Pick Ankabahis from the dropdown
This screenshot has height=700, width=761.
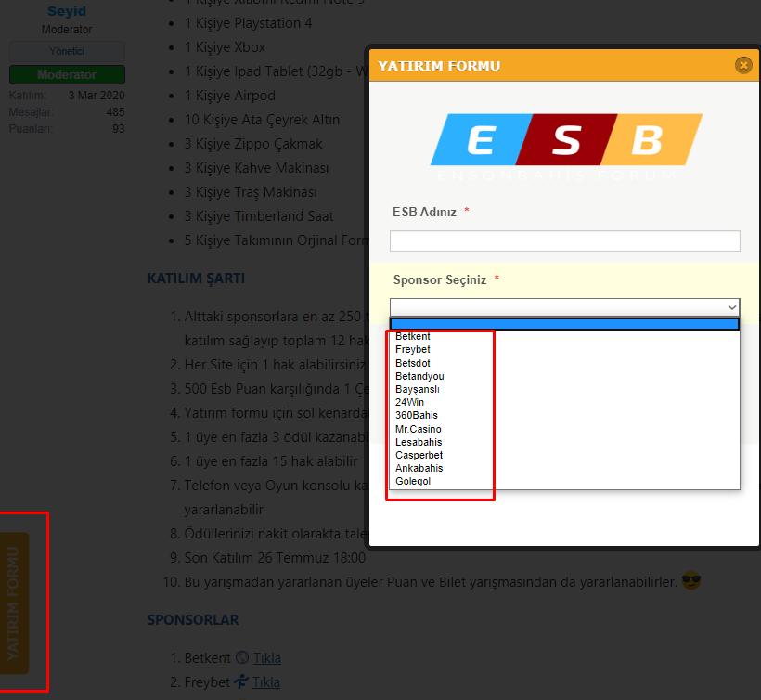(419, 469)
